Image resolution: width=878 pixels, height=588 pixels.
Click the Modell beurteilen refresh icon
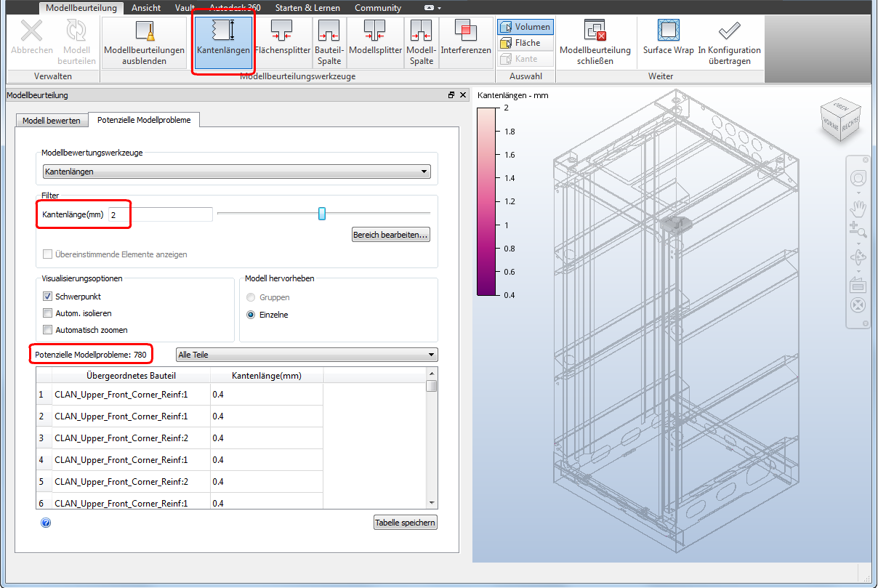pos(76,31)
